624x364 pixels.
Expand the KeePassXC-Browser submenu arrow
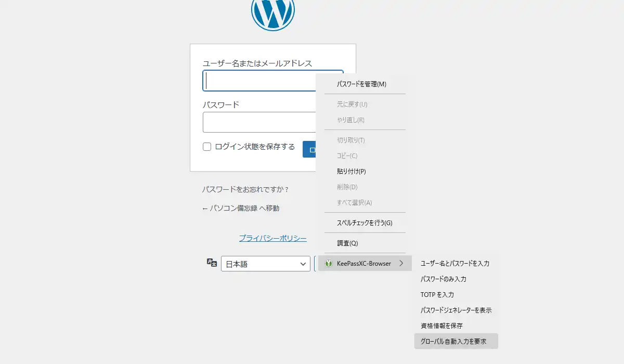pyautogui.click(x=401, y=264)
